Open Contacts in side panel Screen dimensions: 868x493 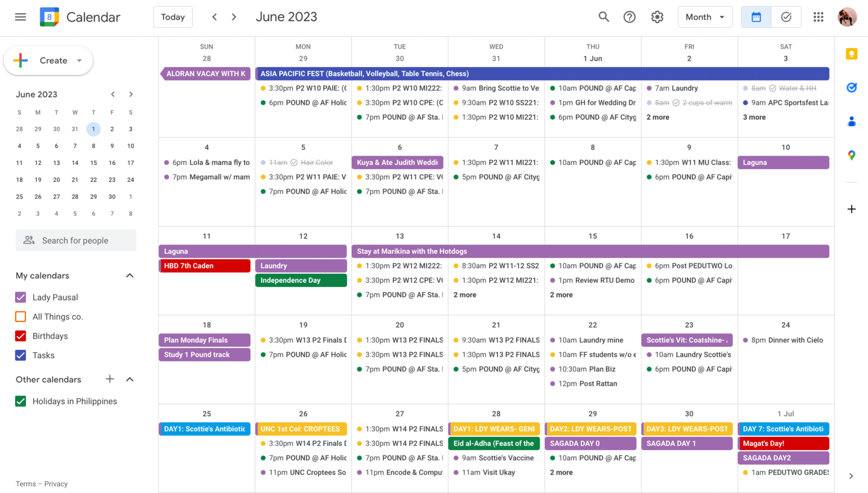852,121
